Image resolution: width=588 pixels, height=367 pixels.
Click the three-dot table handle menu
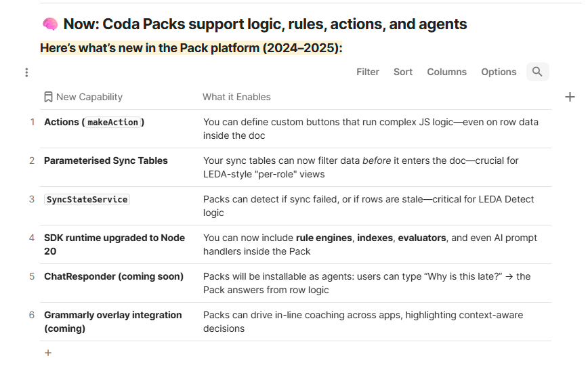coord(26,72)
